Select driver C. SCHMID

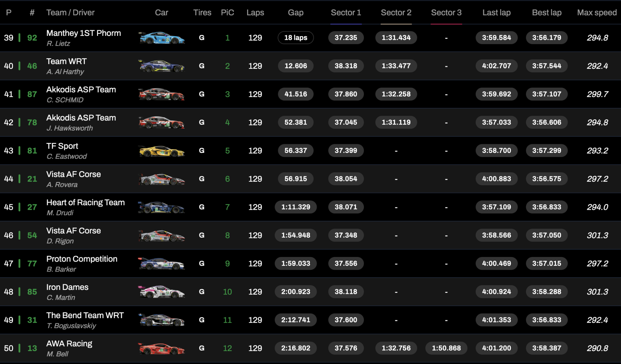[65, 100]
